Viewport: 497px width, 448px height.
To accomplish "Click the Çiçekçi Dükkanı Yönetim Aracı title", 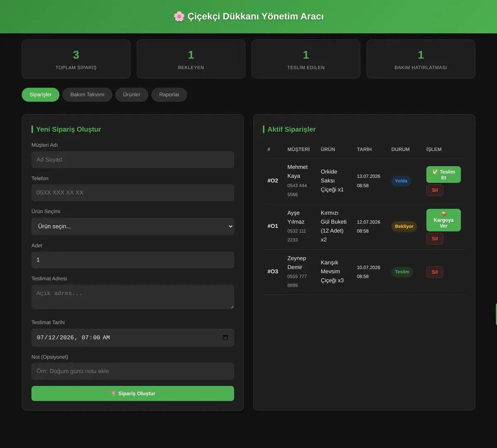I will [x=248, y=17].
